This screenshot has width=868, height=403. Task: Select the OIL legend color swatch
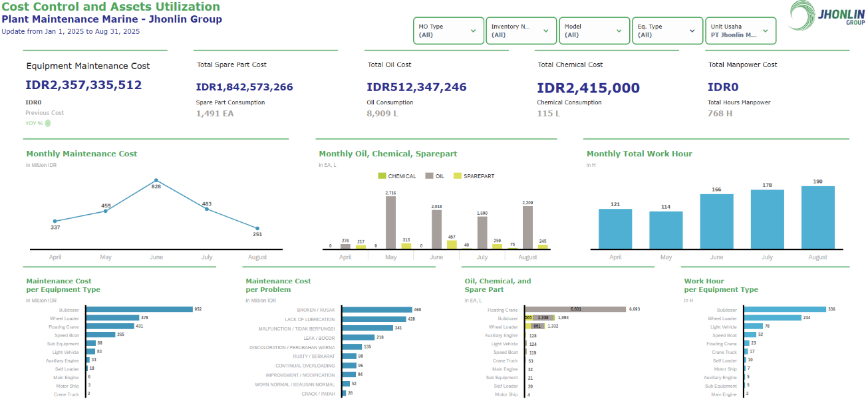pyautogui.click(x=430, y=176)
